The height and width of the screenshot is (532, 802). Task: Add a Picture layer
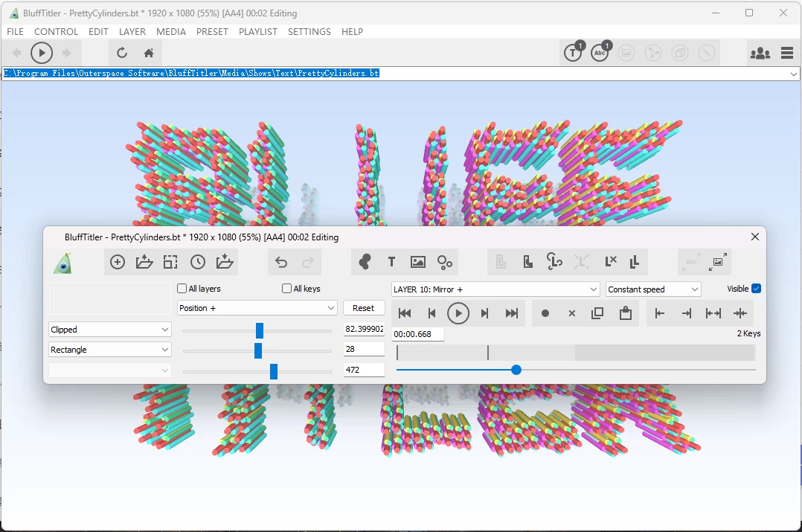[x=417, y=262]
